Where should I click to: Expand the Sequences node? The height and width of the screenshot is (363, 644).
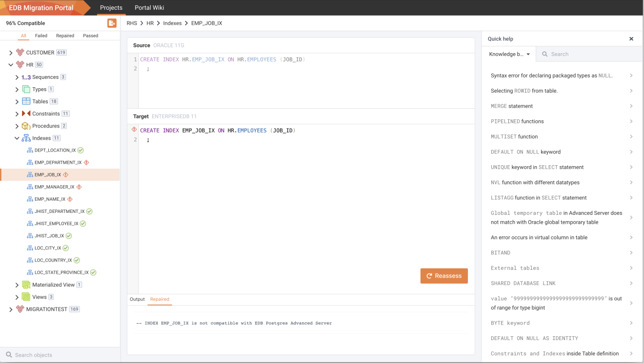coord(17,77)
